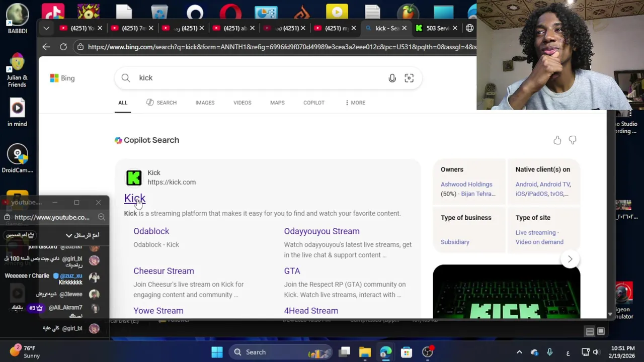Open the https://kick.com URL link
The image size is (644, 362).
(x=172, y=182)
